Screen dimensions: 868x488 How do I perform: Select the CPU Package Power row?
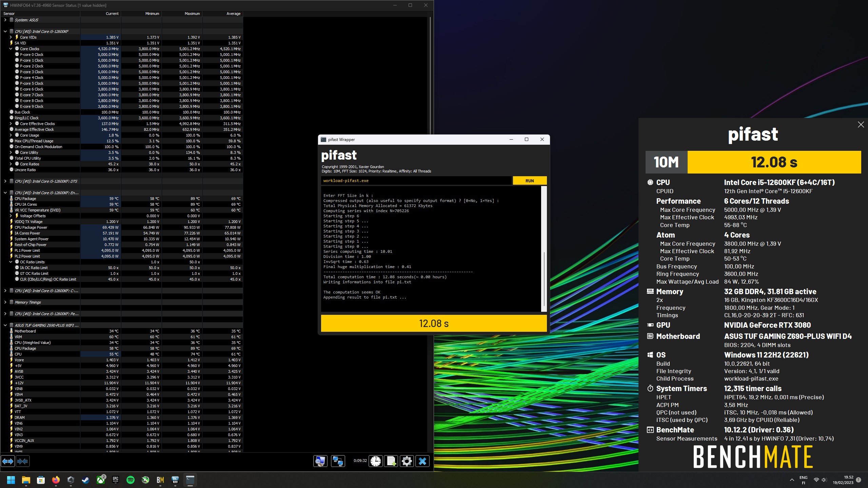pyautogui.click(x=122, y=227)
